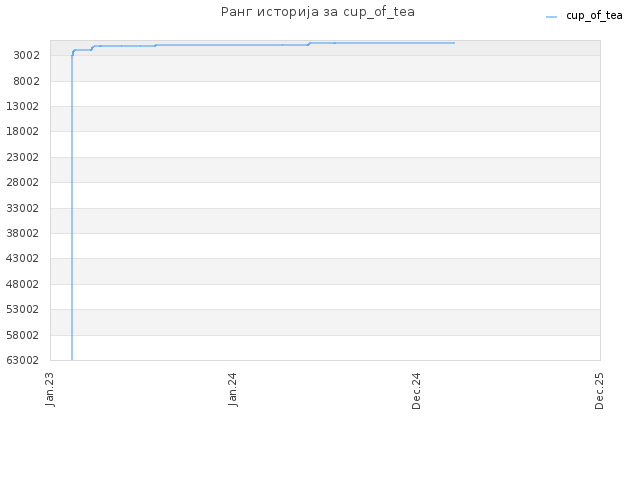Click the cup_of_tea legend label
The width and height of the screenshot is (640, 480).
point(594,16)
